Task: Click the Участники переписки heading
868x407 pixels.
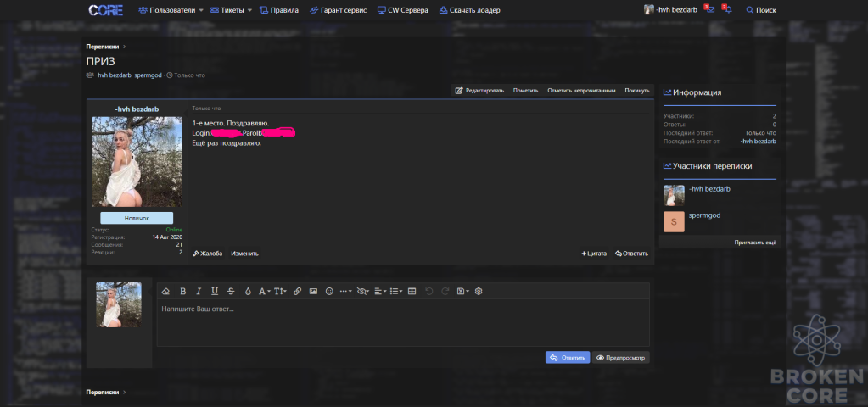Action: [x=708, y=166]
